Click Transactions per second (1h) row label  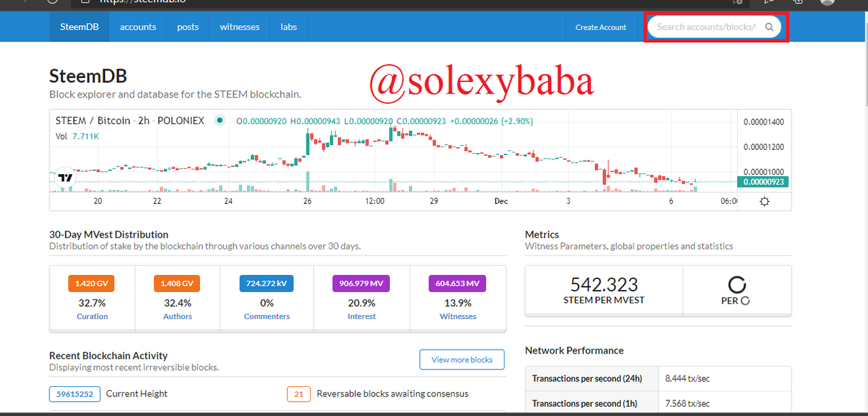585,403
